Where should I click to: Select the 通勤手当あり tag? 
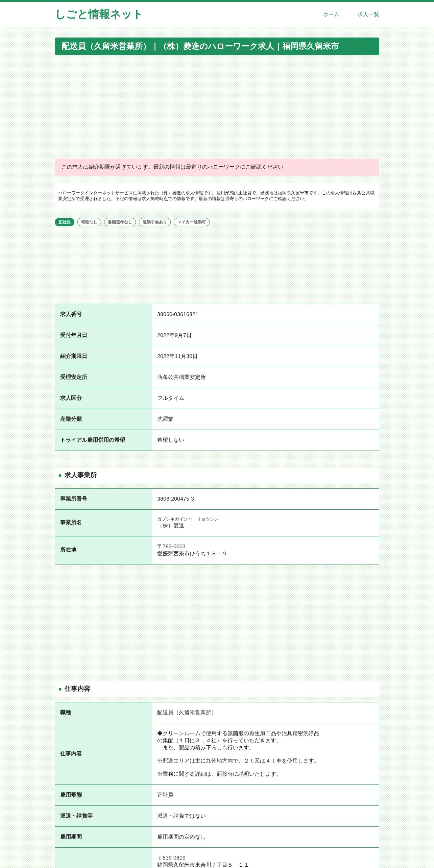155,222
